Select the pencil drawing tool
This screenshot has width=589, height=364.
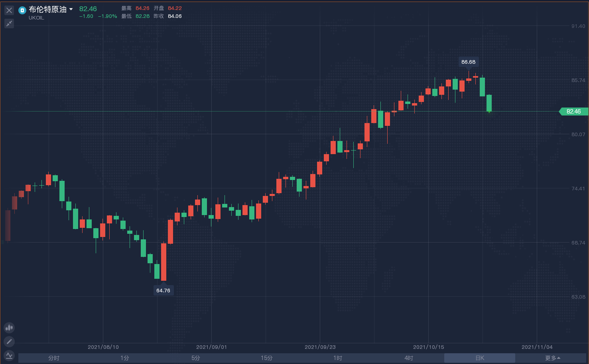coord(9,342)
